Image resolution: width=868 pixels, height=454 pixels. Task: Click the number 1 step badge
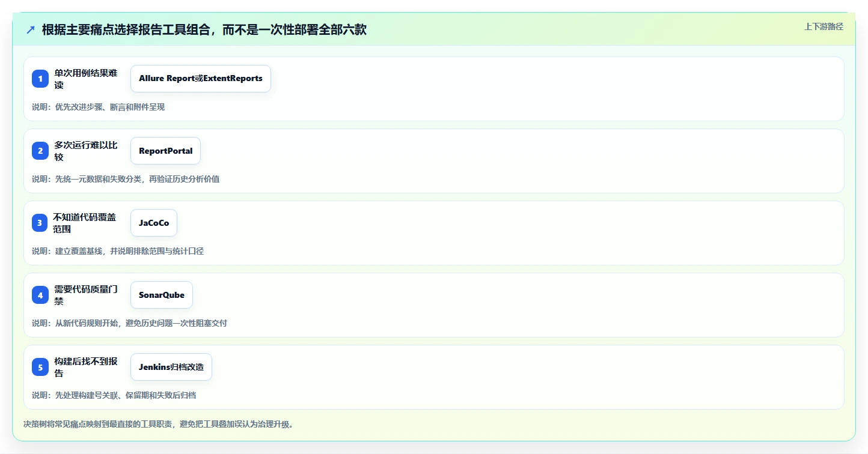pyautogui.click(x=40, y=79)
